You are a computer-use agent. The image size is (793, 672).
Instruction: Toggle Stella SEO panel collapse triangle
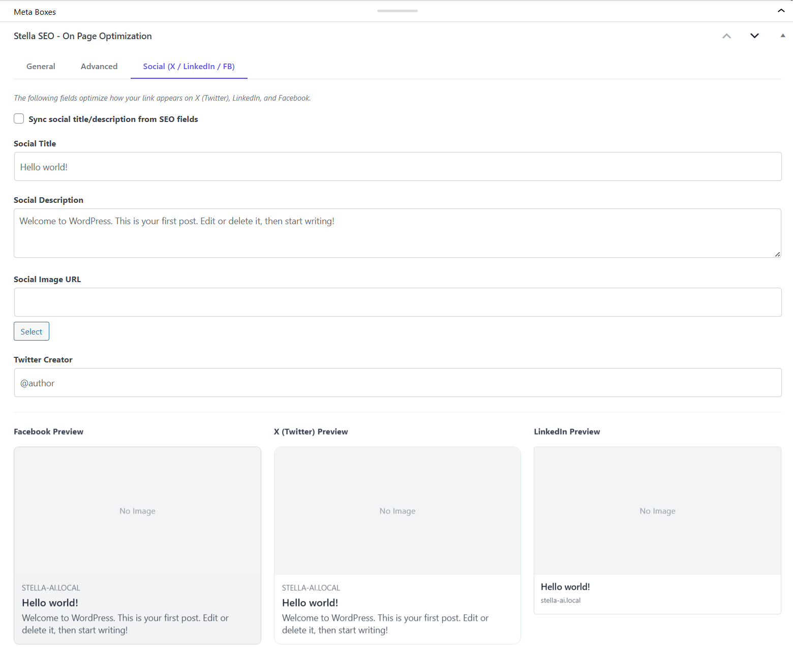[783, 36]
